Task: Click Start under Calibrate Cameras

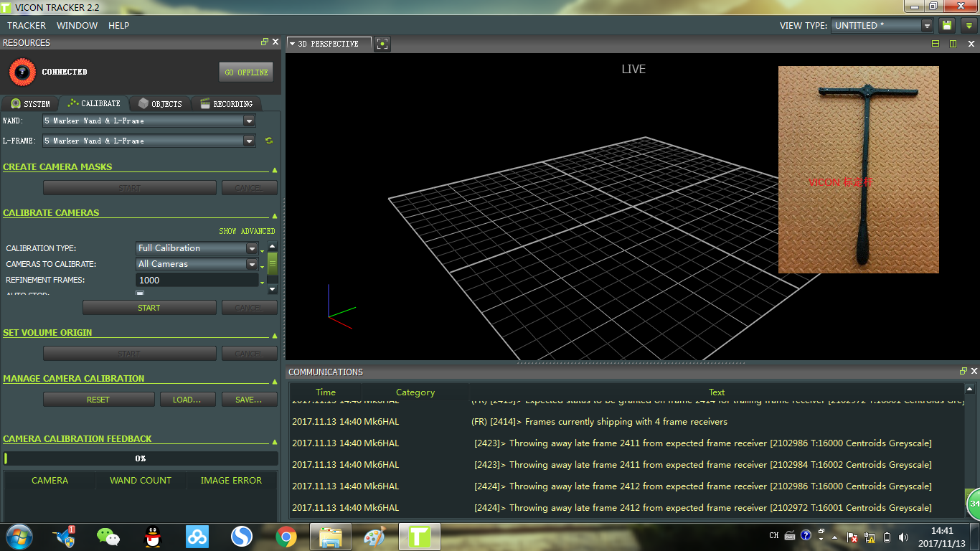Action: click(x=149, y=308)
